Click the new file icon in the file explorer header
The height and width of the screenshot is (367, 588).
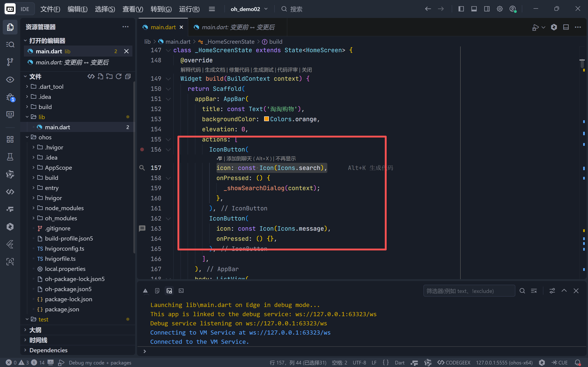[100, 77]
